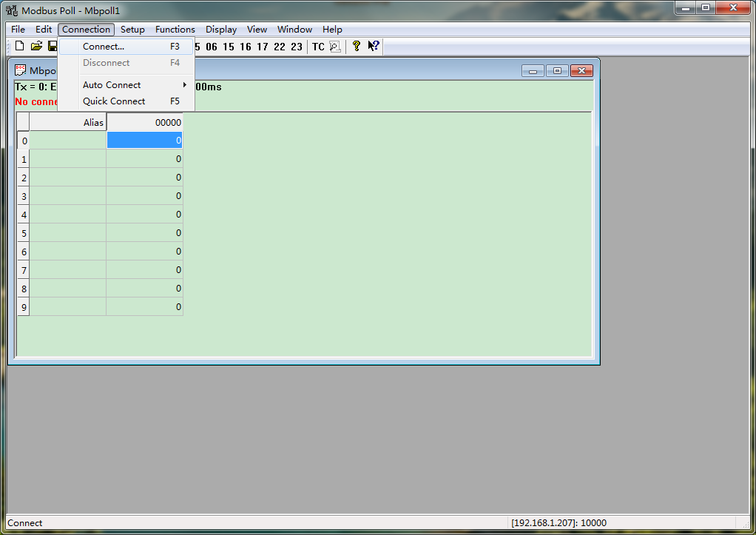
Task: Select the value cell in row 0
Action: coord(144,140)
